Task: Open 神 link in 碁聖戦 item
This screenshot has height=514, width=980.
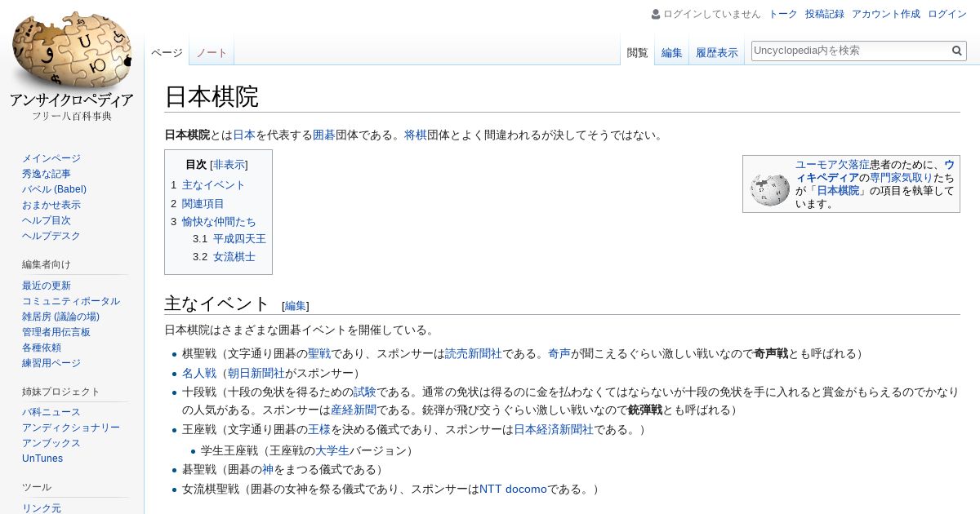Action: click(268, 470)
